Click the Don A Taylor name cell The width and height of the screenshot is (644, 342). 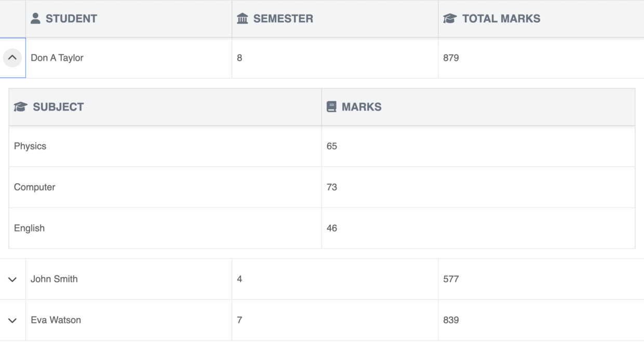(57, 58)
